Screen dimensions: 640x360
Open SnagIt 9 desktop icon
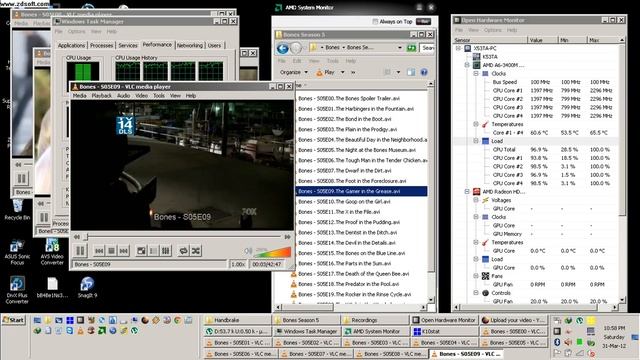pos(87,287)
